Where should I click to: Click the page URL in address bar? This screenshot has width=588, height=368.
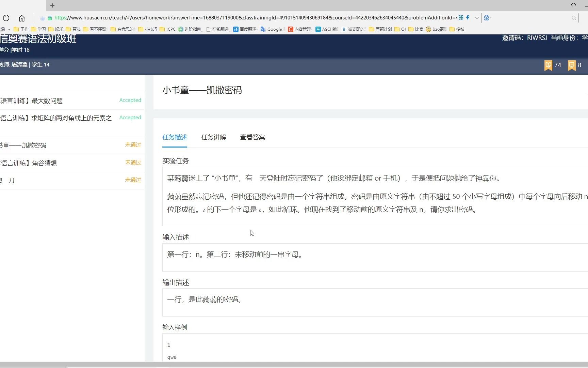pyautogui.click(x=255, y=18)
